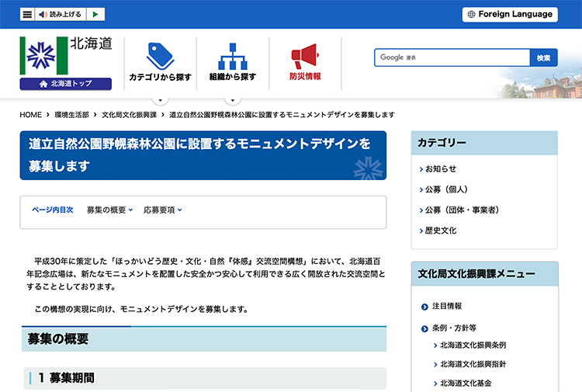
Task: Go to HOME breadcrumb
Action: click(x=30, y=115)
